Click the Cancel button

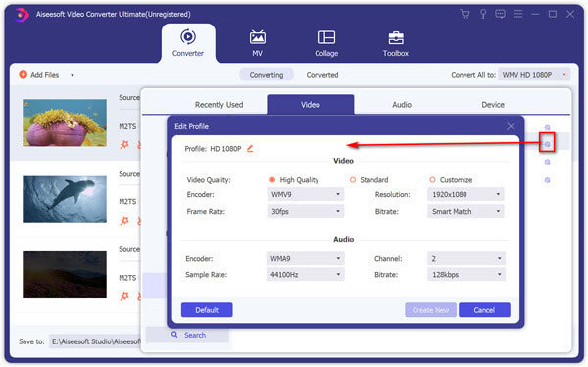(x=484, y=310)
